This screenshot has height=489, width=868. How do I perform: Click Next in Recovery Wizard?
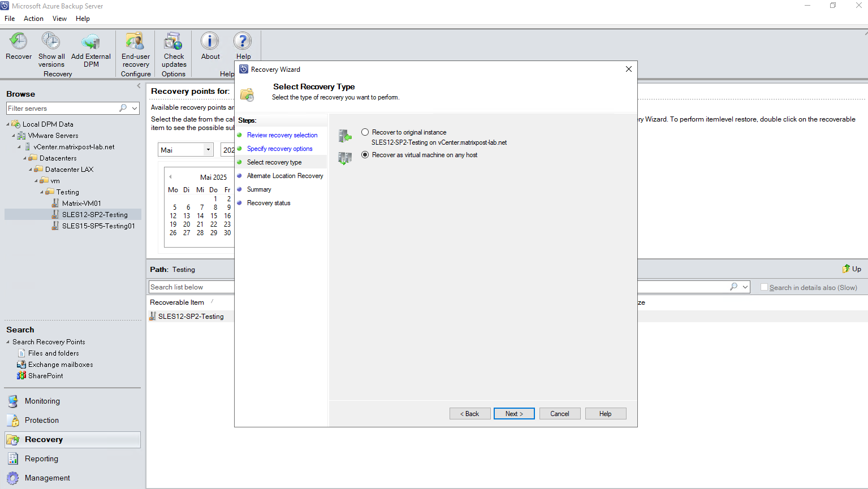point(514,414)
